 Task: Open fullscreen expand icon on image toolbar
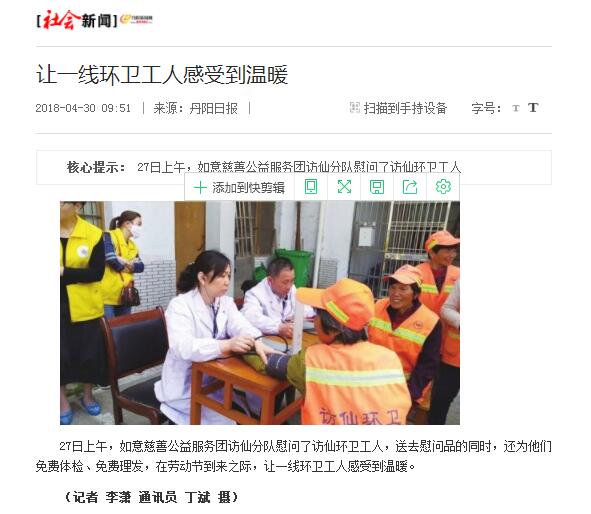[x=344, y=187]
